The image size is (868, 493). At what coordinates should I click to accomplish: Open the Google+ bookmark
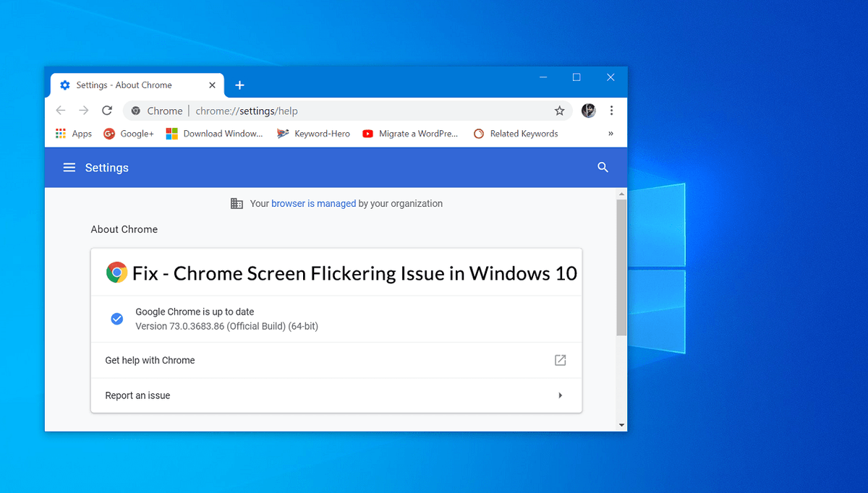(129, 134)
